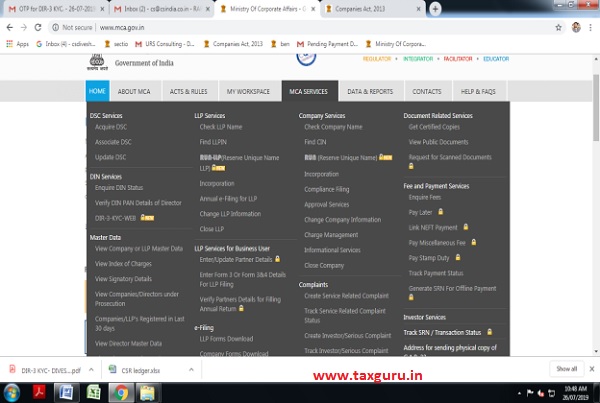Open DIR-3 KYC pdf download
Viewport: 600px width, 403px height.
pos(51,370)
